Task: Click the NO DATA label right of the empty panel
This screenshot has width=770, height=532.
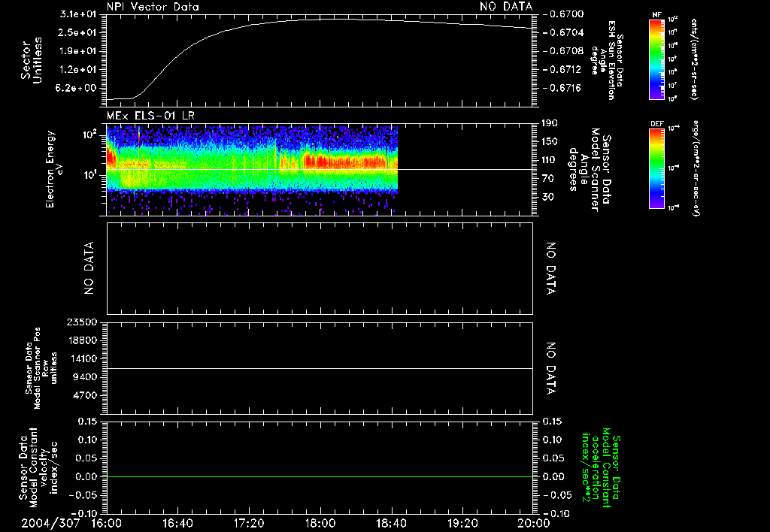Action: pos(550,268)
